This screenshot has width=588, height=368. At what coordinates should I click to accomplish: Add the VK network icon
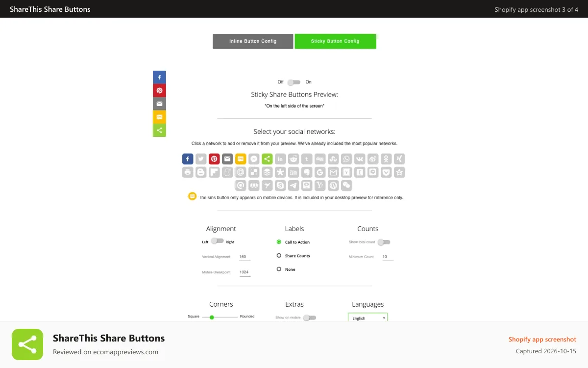360,159
